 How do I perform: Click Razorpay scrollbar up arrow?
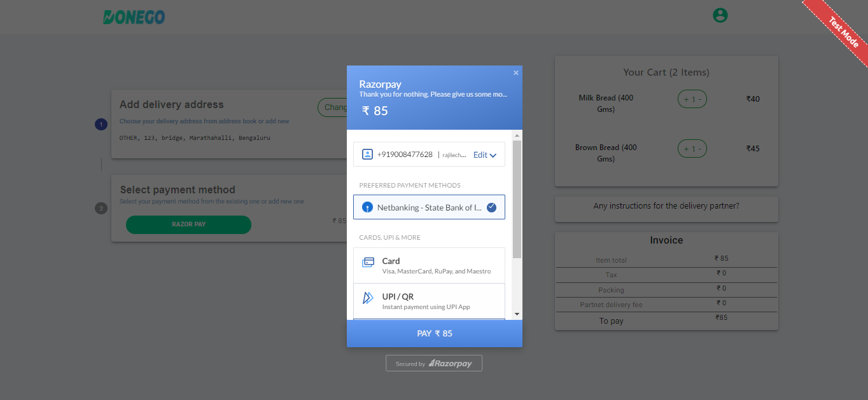[x=517, y=135]
